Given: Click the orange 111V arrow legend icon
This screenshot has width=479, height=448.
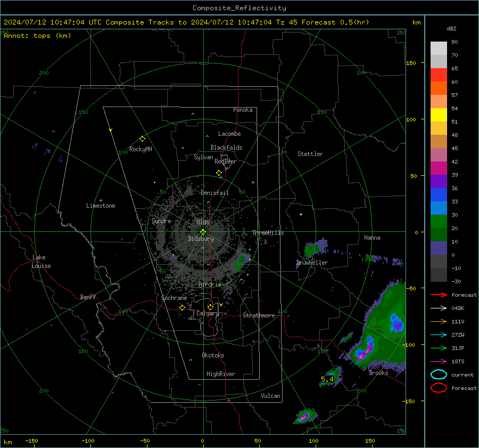Looking at the screenshot, I should click(439, 321).
